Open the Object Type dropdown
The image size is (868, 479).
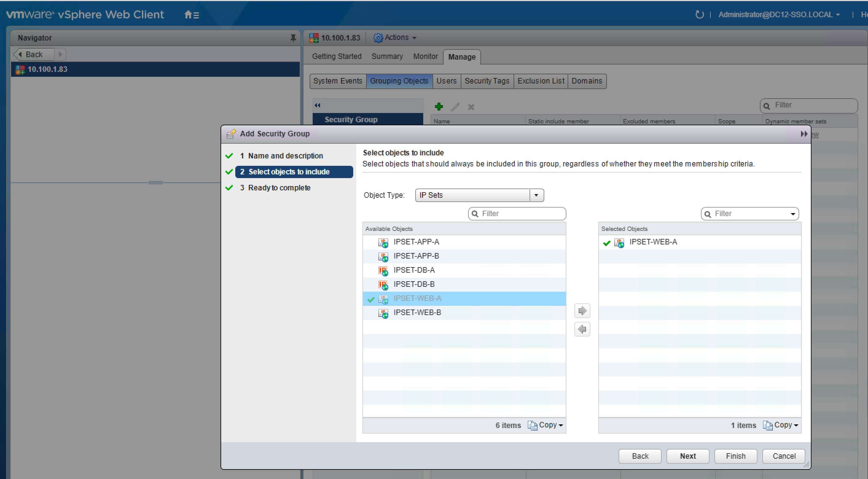(x=536, y=195)
